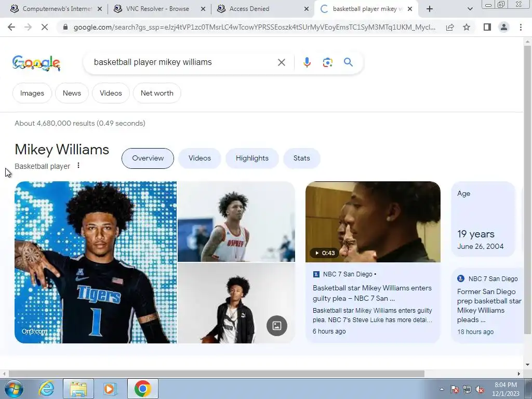Submit search with magnifier icon

pyautogui.click(x=348, y=62)
